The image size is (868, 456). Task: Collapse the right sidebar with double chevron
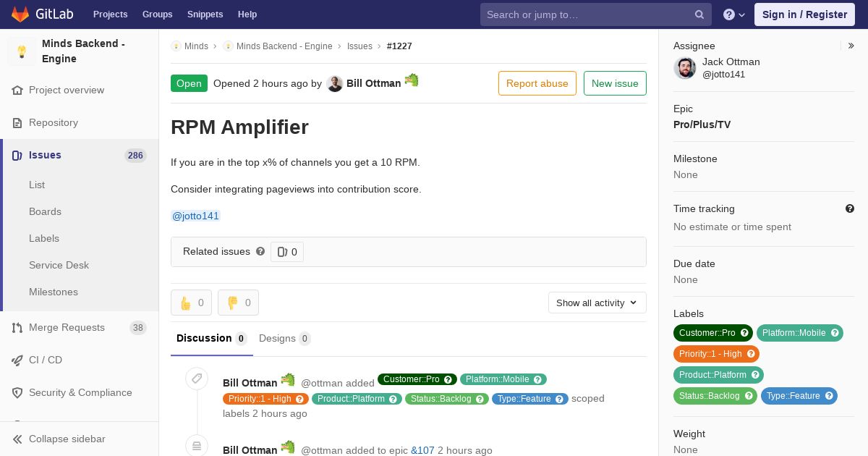(851, 46)
